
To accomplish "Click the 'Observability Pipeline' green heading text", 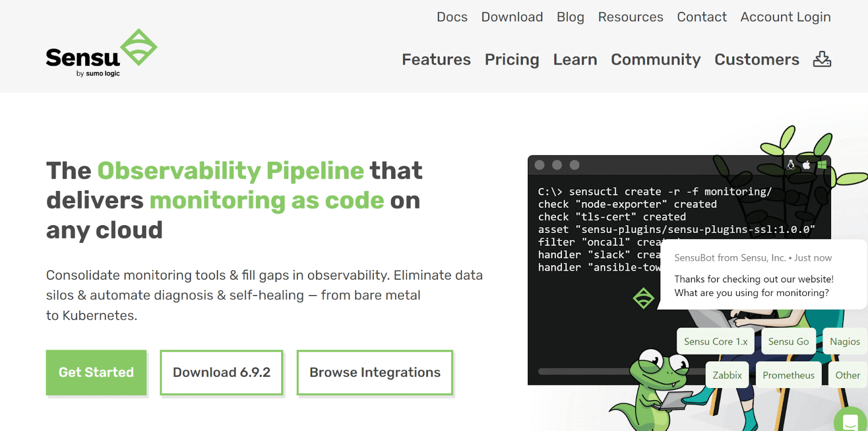I will pos(231,170).
